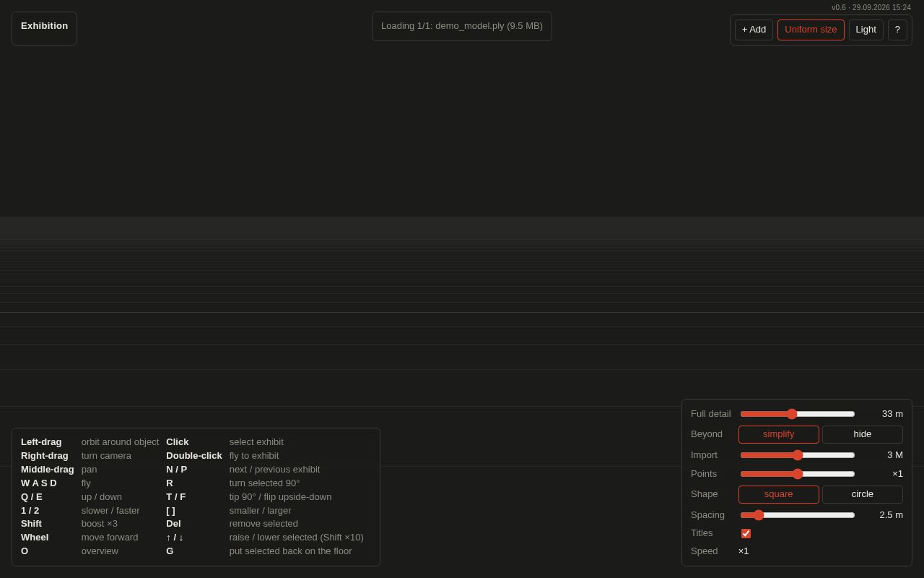
Task: Click the 3 M Import value
Action: (x=895, y=455)
